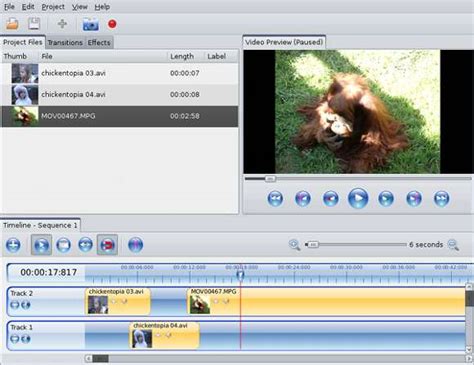Open the Project menu

click(53, 7)
